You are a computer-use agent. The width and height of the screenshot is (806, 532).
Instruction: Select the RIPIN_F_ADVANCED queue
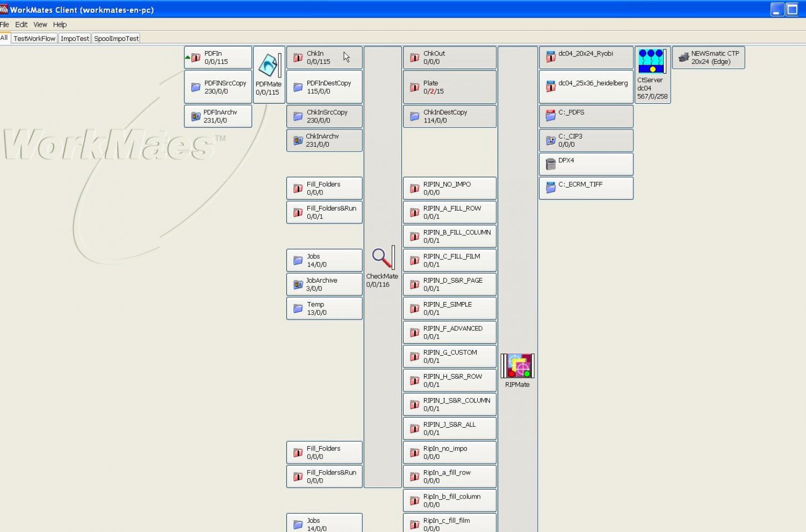point(450,332)
